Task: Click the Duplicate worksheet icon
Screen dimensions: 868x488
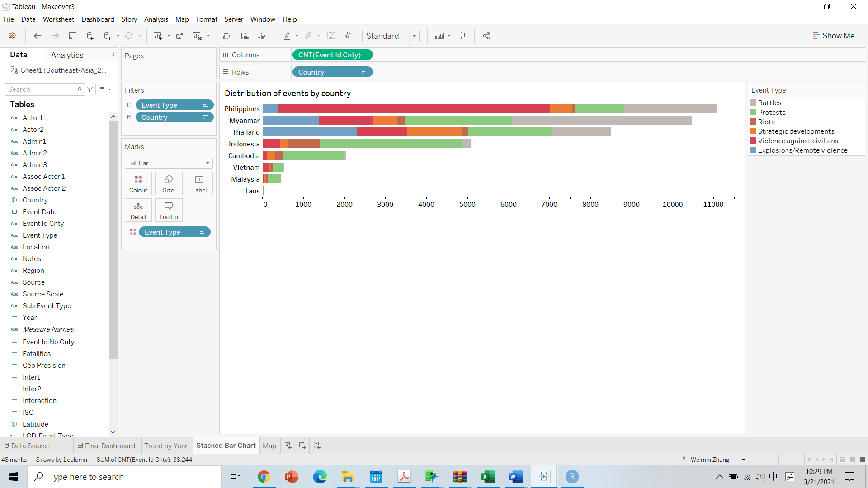Action: click(180, 36)
